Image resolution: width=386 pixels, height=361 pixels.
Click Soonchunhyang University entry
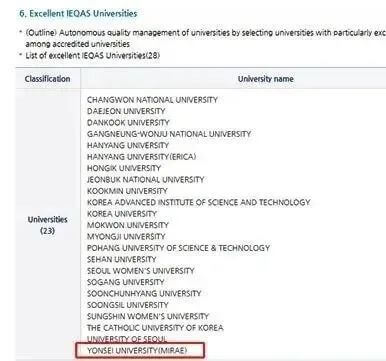pos(144,294)
